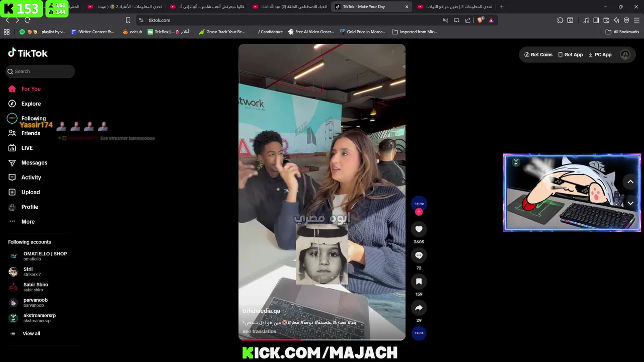Open the TRIFD creator avatar
This screenshot has width=644, height=362.
(419, 203)
